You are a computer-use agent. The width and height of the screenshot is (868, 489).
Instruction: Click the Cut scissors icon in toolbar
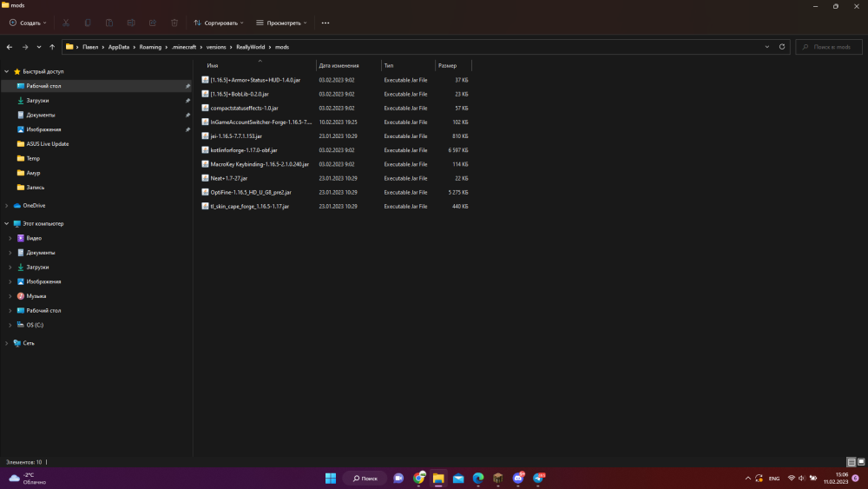[x=66, y=23]
